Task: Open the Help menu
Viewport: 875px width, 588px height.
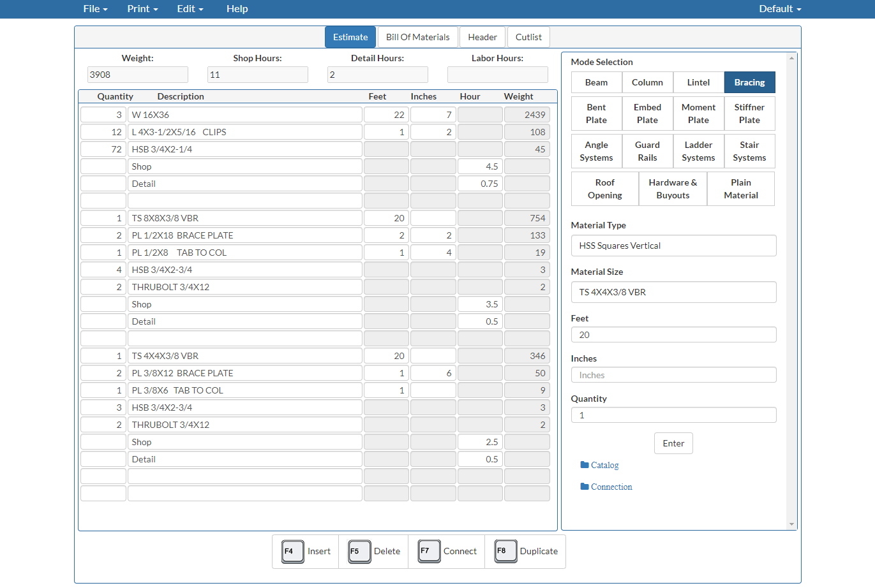Action: pyautogui.click(x=237, y=9)
